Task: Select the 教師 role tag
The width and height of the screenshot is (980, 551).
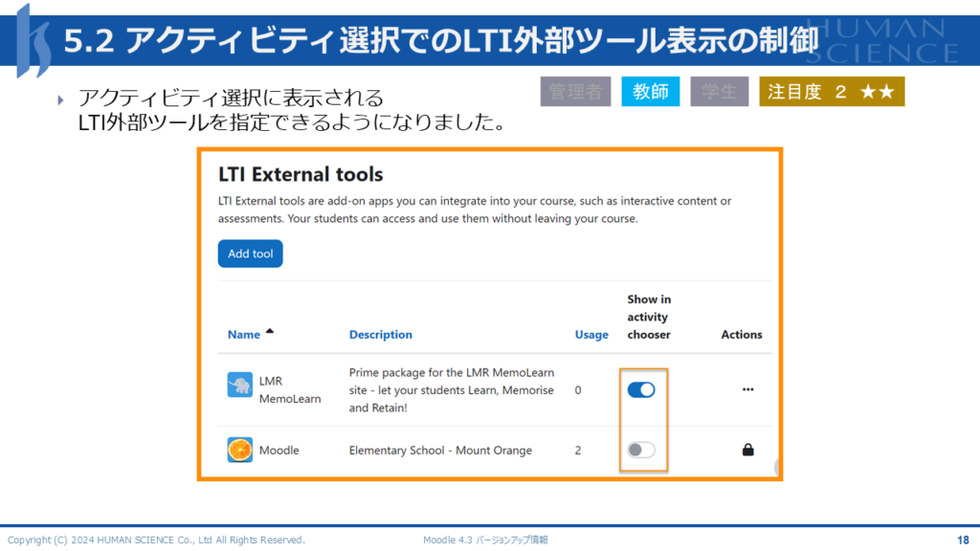Action: 651,92
